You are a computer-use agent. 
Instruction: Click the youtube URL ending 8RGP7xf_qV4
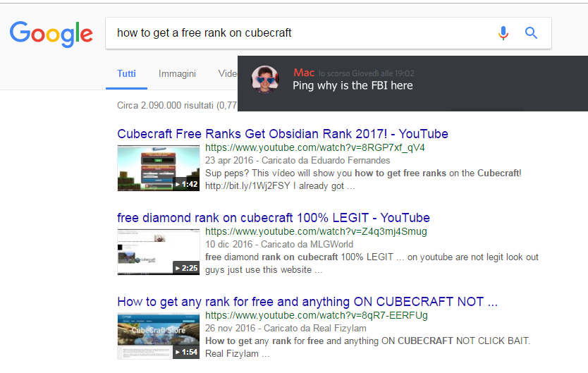(315, 147)
